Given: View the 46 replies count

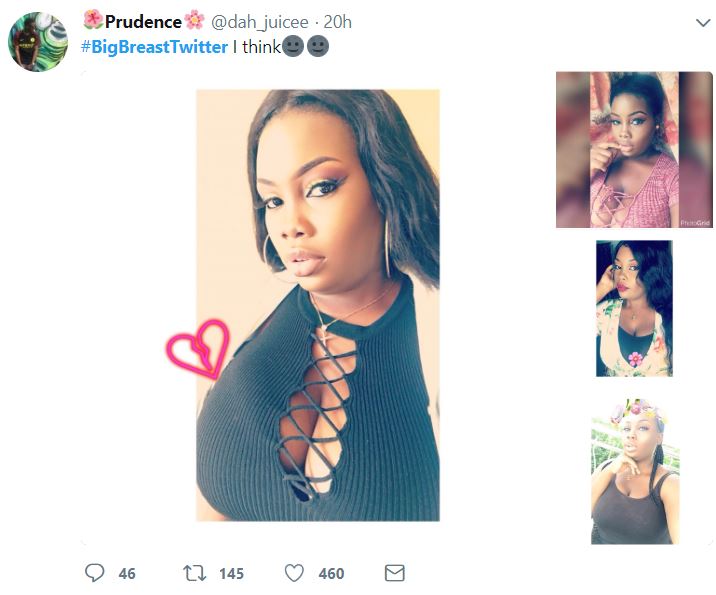Looking at the screenshot, I should pyautogui.click(x=127, y=573).
